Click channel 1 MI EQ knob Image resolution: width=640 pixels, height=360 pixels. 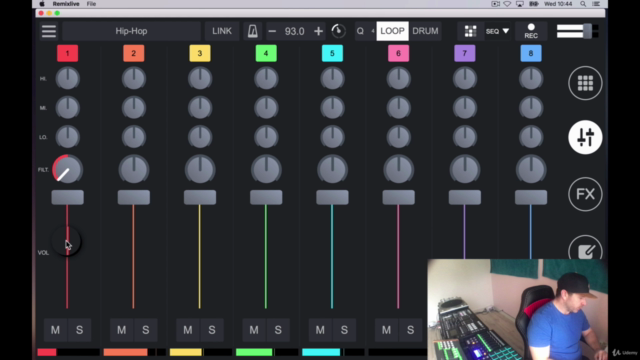(67, 108)
